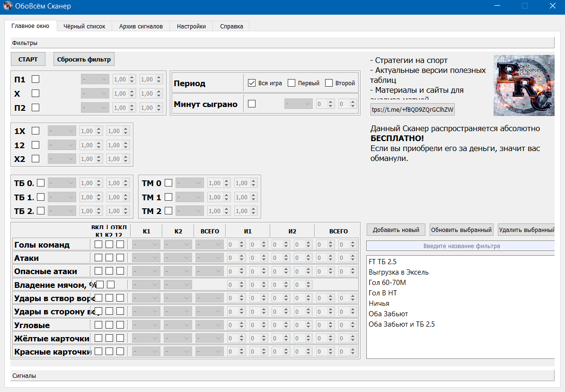
Task: Open the Архив сигналов tab
Action: (x=141, y=27)
